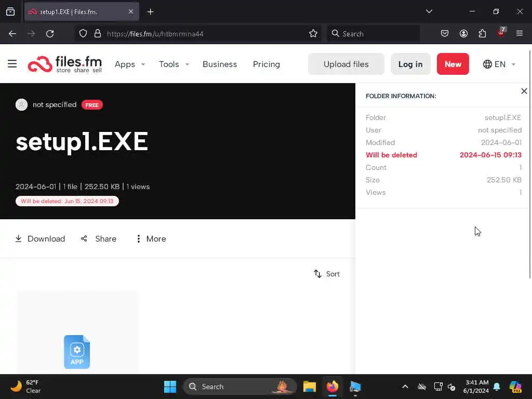Open the Windows Start menu
Screen dimensions: 532x399
click(x=170, y=387)
